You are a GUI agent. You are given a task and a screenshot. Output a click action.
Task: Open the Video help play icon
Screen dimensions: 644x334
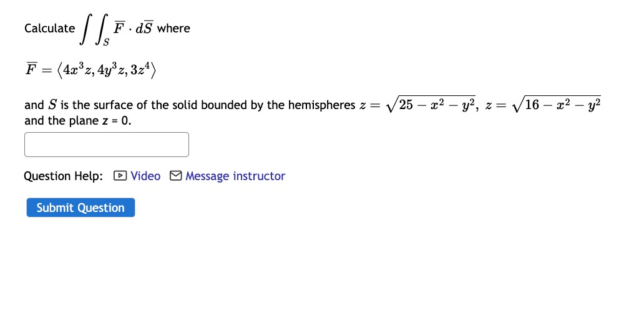[120, 176]
